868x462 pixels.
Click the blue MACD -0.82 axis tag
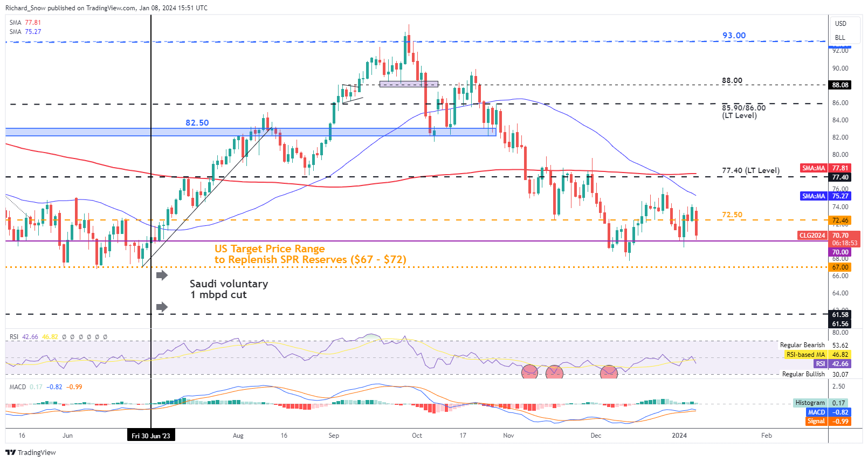pos(828,412)
